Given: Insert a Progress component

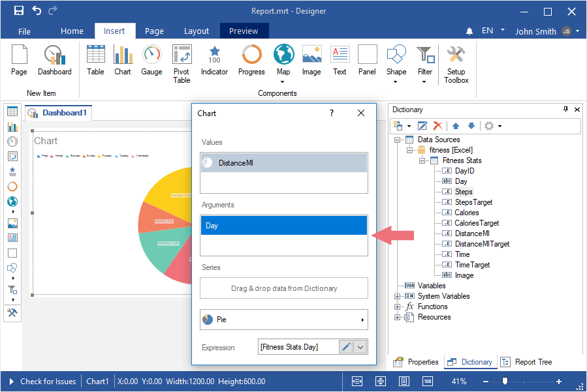Looking at the screenshot, I should 251,61.
